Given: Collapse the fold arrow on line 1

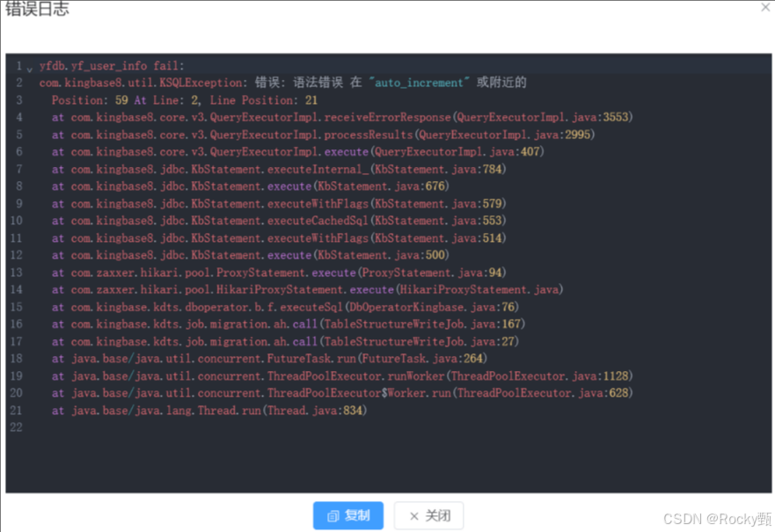Looking at the screenshot, I should (x=30, y=69).
